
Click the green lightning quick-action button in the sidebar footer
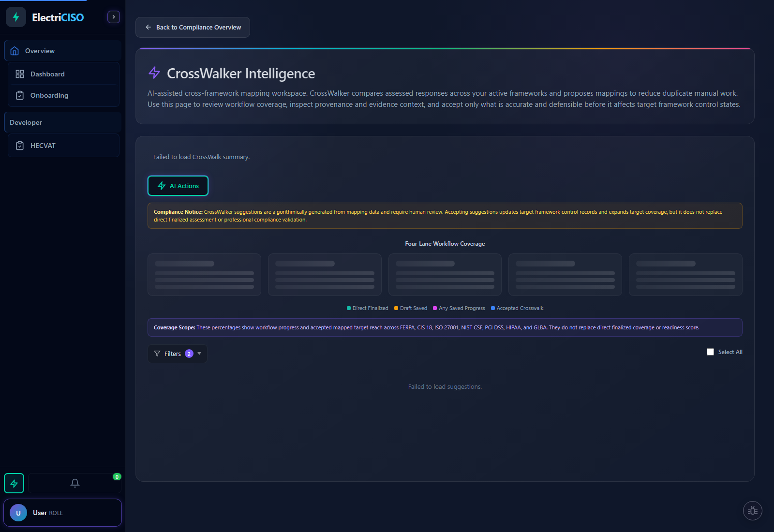14,483
